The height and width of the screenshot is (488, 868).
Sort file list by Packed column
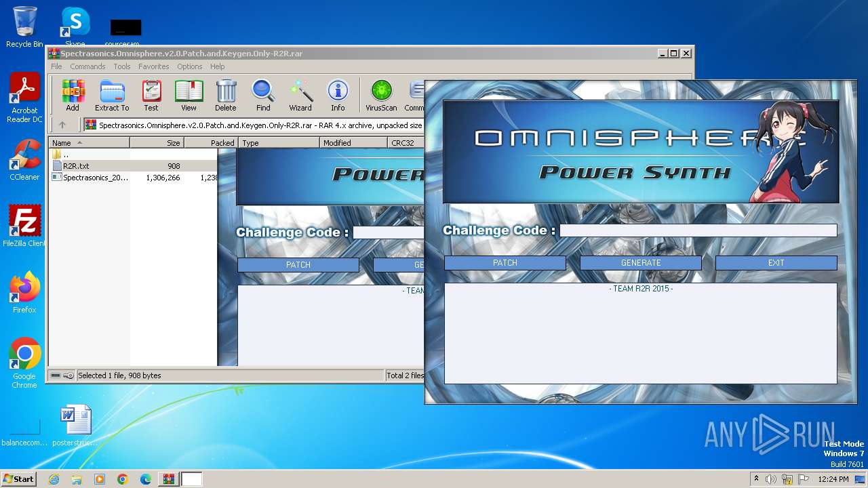[x=210, y=142]
